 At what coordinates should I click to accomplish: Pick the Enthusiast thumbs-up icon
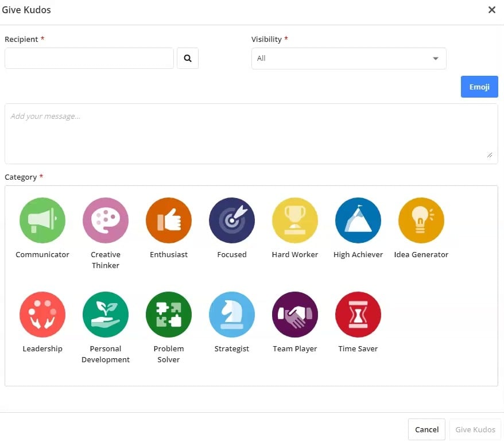[169, 220]
